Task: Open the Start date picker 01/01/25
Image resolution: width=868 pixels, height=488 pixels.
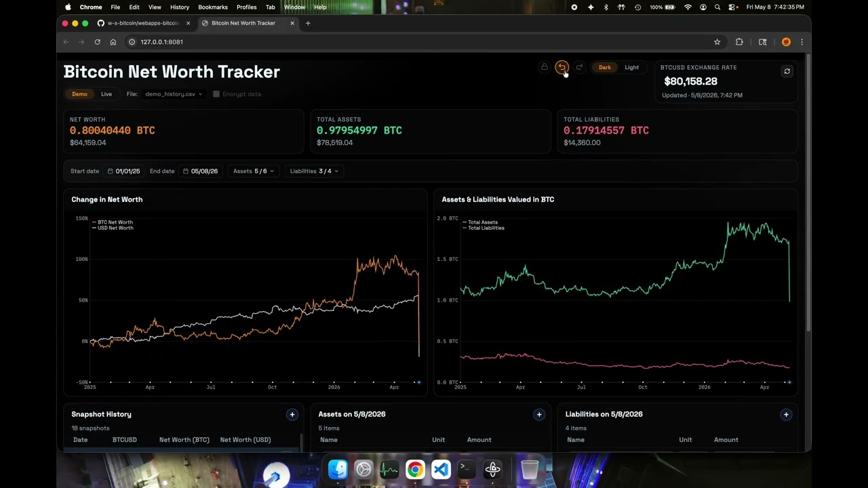Action: click(123, 171)
